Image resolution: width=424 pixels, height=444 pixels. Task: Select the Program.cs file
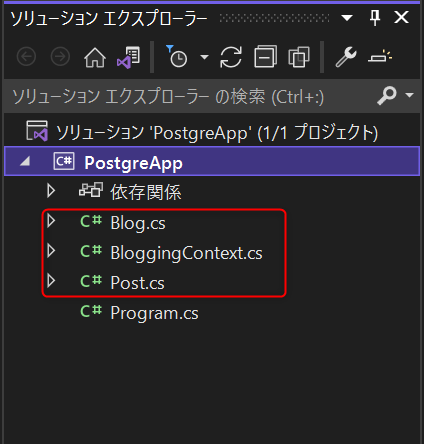point(154,313)
